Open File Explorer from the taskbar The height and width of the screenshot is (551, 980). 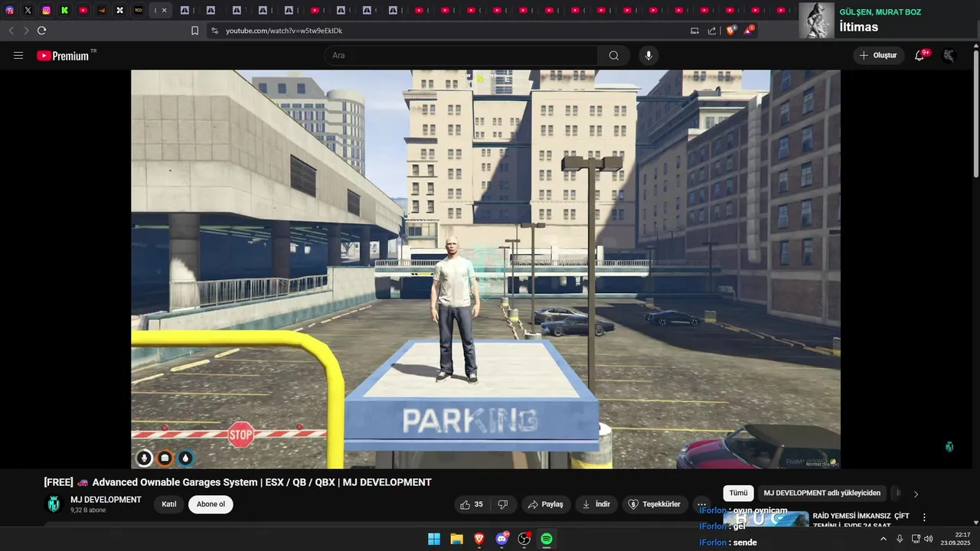(456, 539)
